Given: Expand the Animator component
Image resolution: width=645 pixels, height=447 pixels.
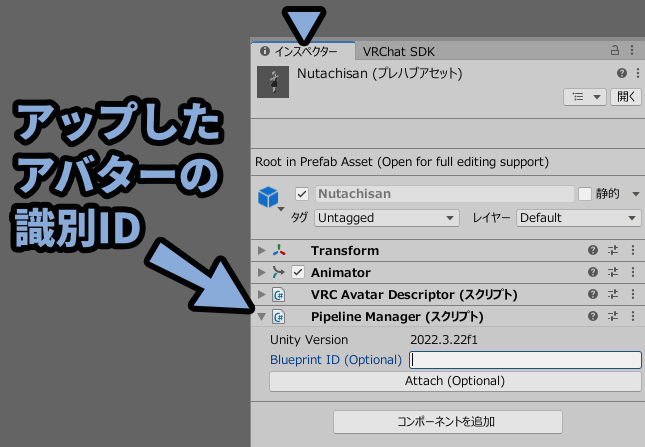Looking at the screenshot, I should [x=261, y=272].
